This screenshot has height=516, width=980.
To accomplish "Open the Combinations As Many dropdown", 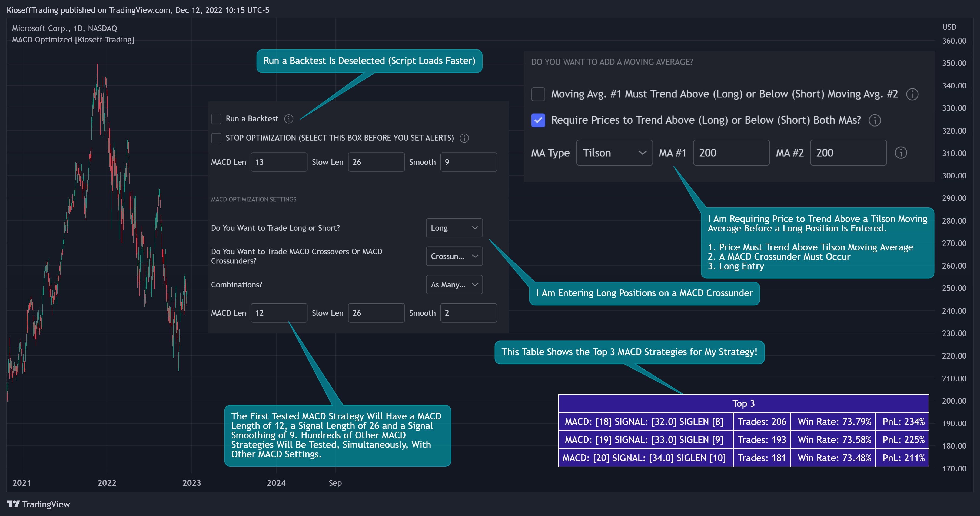I will [x=454, y=285].
